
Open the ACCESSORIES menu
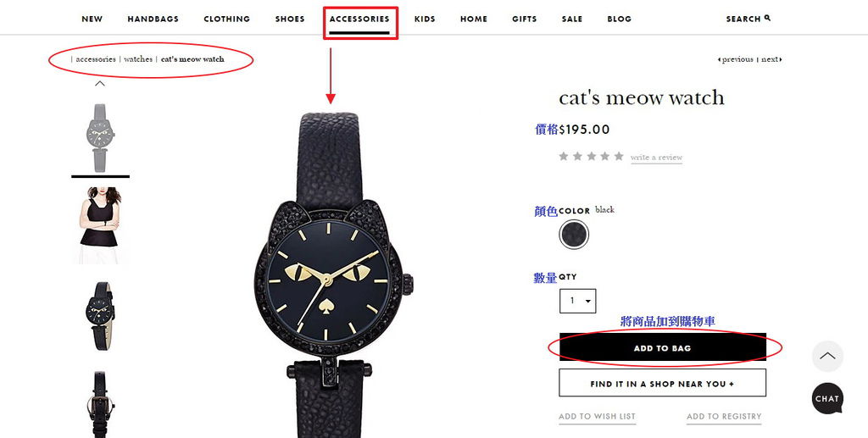tap(359, 19)
